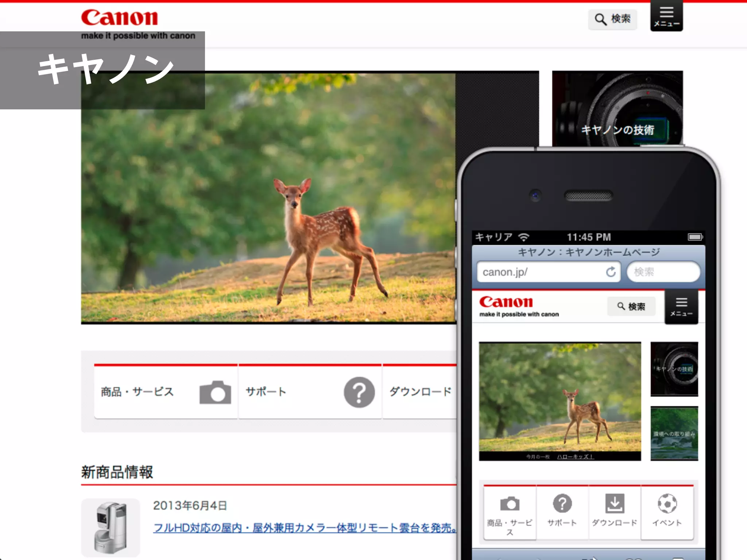Screen dimensions: 747x560
Task: Open the 検索 search button on the desktop header
Action: pos(612,19)
